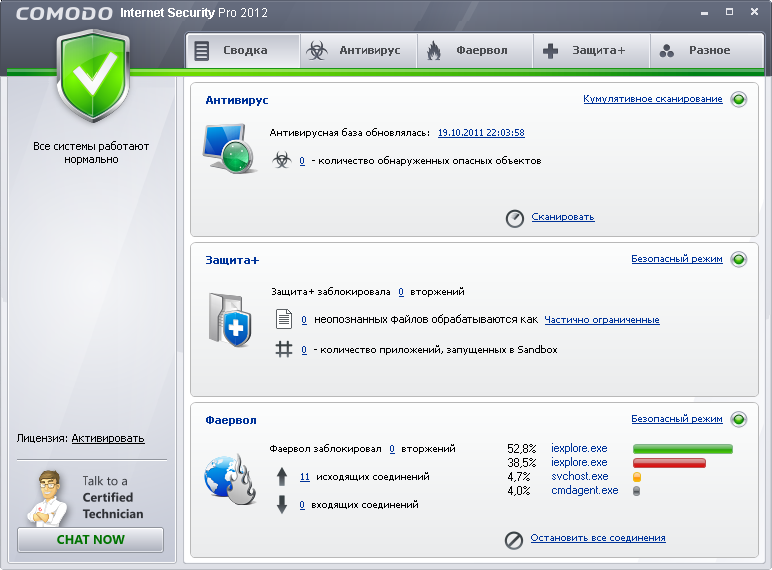Switch to the Защита+ tab
The image size is (772, 570).
592,50
